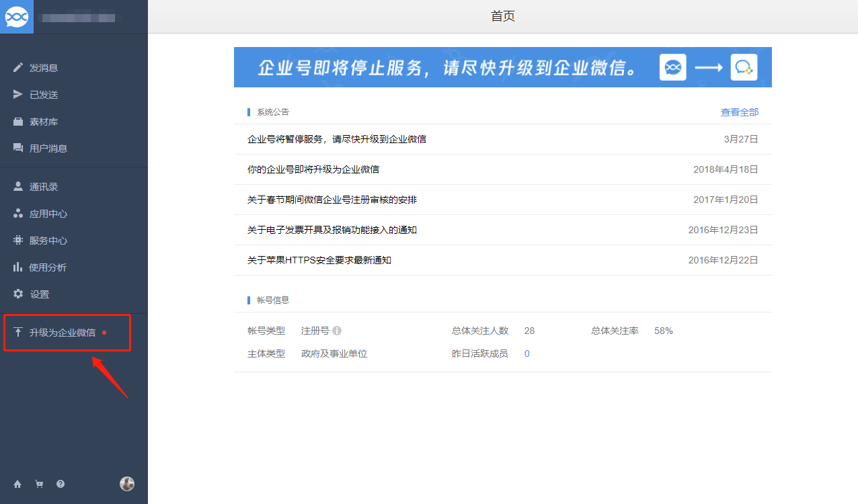Click the upgrade banner text about 企业微信
This screenshot has height=504, width=858.
point(448,67)
